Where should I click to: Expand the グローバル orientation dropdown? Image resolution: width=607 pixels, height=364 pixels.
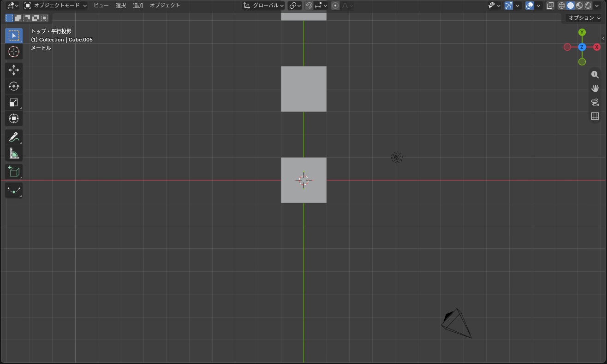(x=263, y=6)
